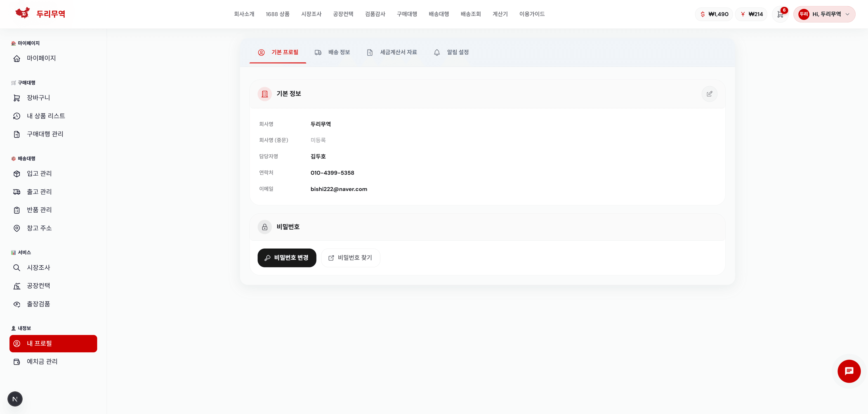868x414 pixels.
Task: Open 반품 관리 clipboard icon
Action: click(17, 210)
